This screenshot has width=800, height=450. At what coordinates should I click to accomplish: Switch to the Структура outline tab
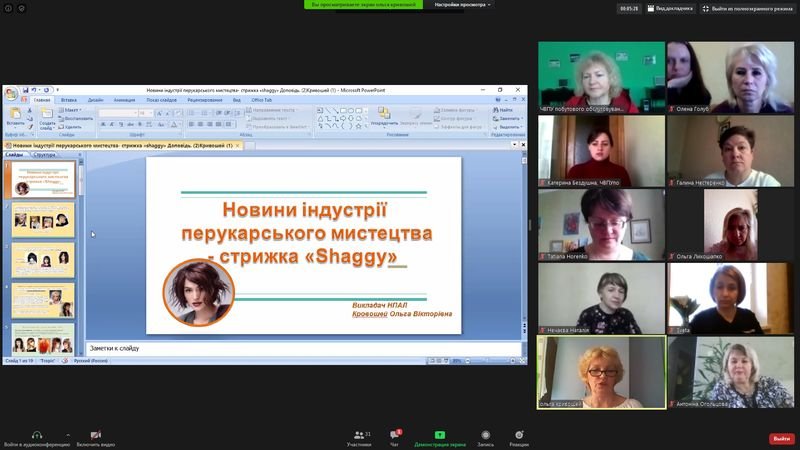coord(45,155)
